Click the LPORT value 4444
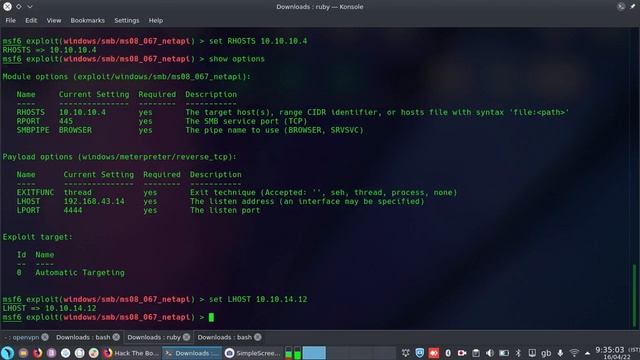 (73, 210)
